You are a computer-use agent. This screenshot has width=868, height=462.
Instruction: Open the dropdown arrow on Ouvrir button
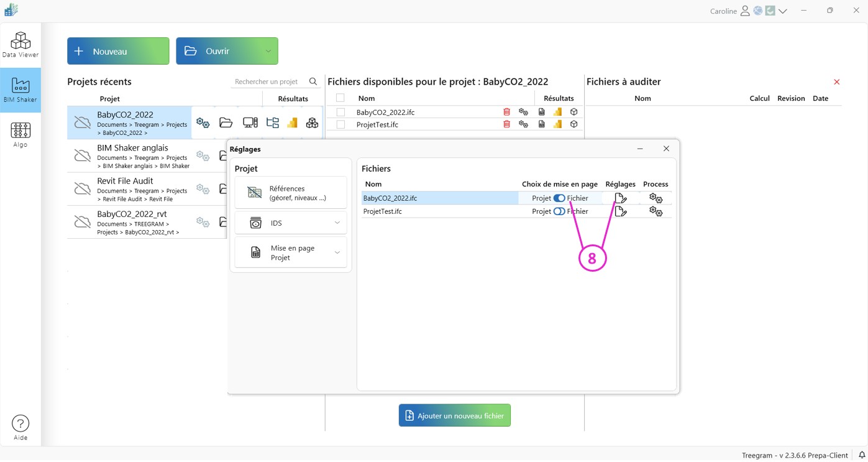pyautogui.click(x=268, y=51)
